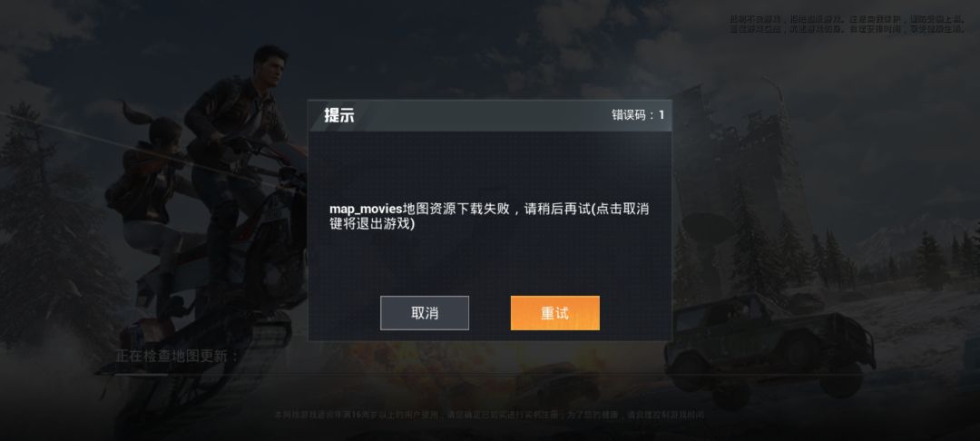Click the age rating notice at bottom
This screenshot has width=980, height=441.
[x=490, y=415]
